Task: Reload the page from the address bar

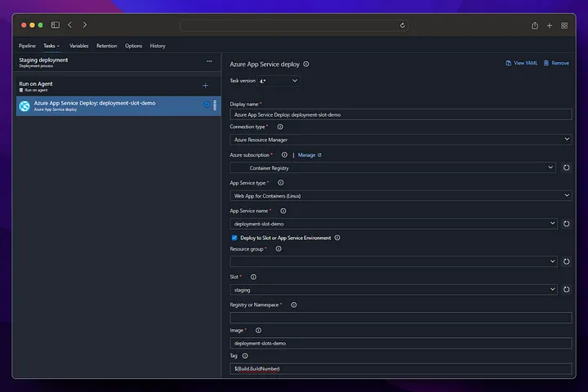Action: tap(402, 25)
